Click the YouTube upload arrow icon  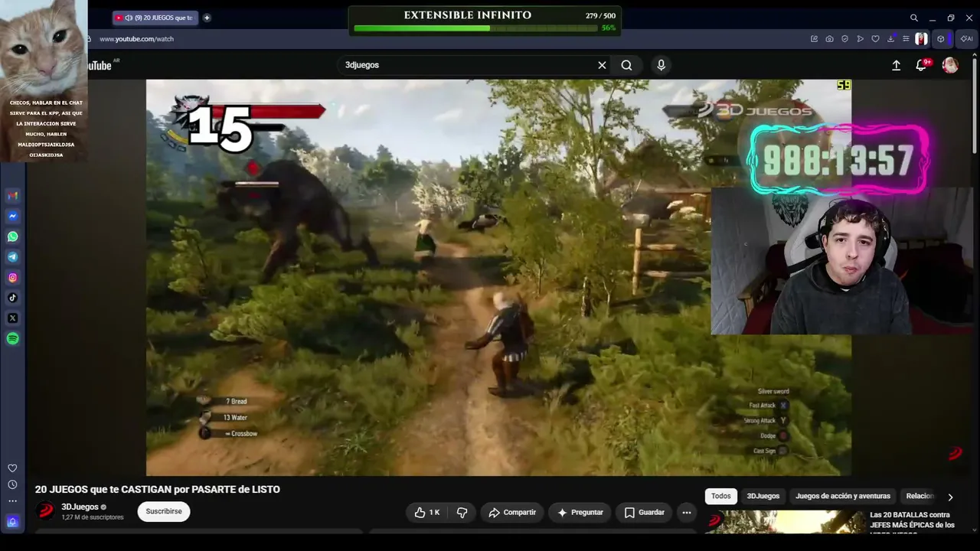click(x=896, y=66)
